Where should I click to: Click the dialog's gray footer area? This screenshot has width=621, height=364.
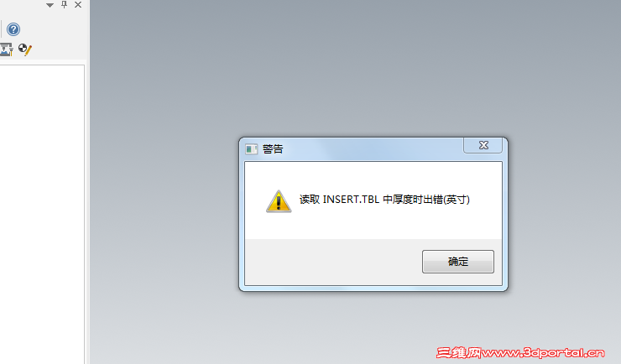pos(332,262)
